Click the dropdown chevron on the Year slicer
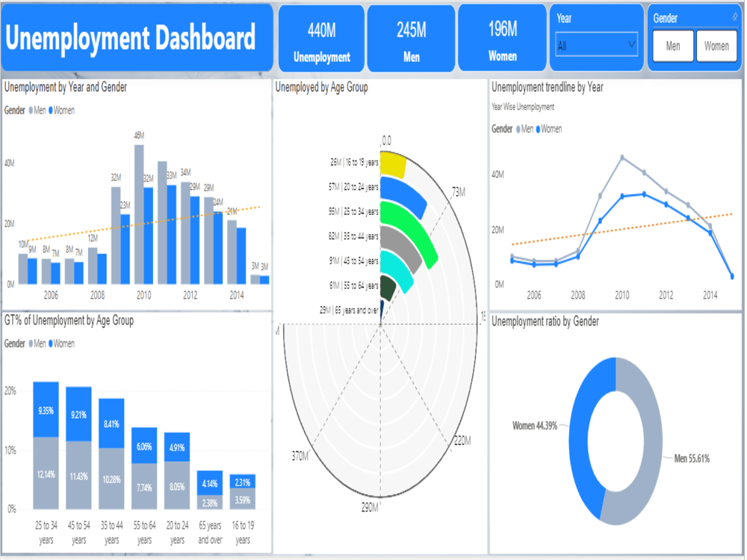The width and height of the screenshot is (747, 560). click(633, 45)
